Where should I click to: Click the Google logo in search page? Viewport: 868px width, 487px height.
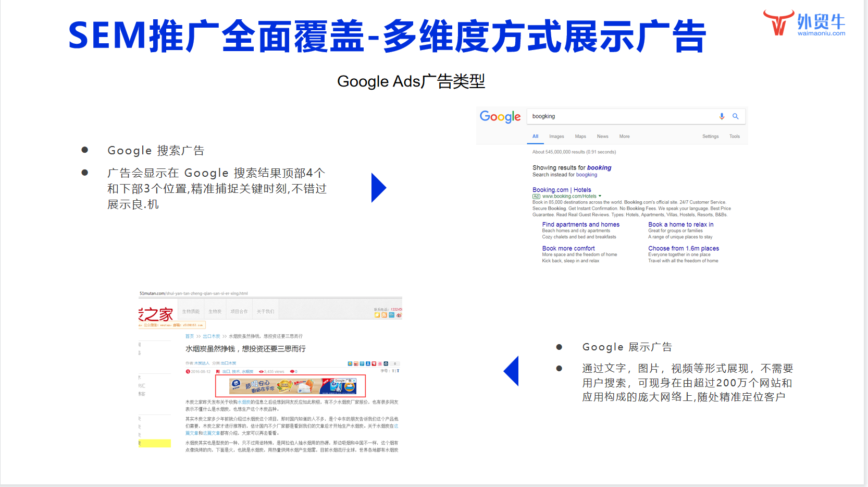[500, 117]
